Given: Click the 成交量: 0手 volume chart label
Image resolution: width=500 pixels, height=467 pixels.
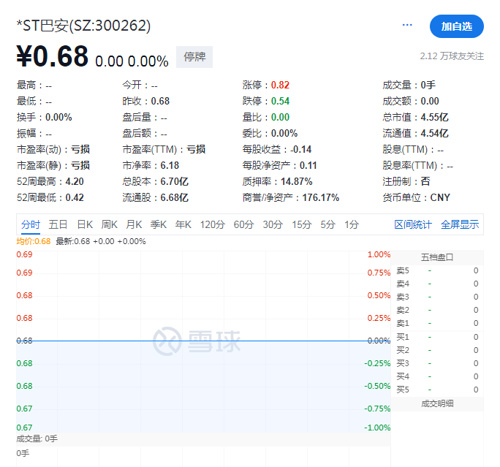Looking at the screenshot, I should coord(37,439).
